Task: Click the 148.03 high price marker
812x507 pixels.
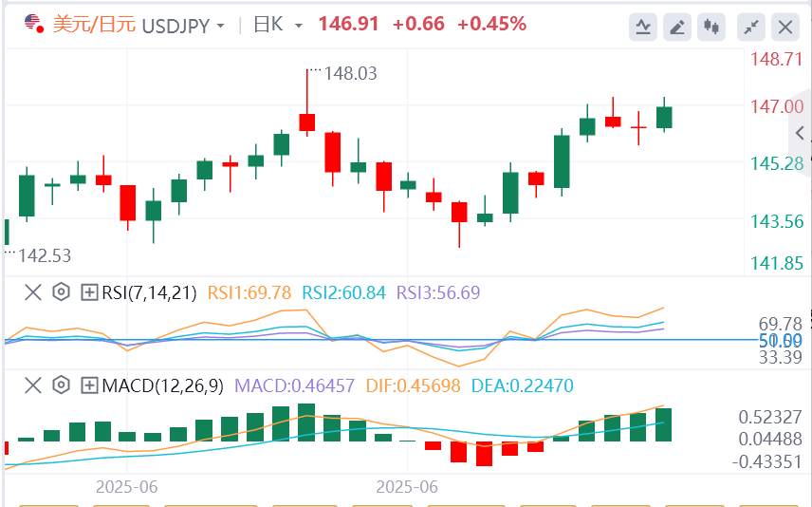Action: coord(345,73)
